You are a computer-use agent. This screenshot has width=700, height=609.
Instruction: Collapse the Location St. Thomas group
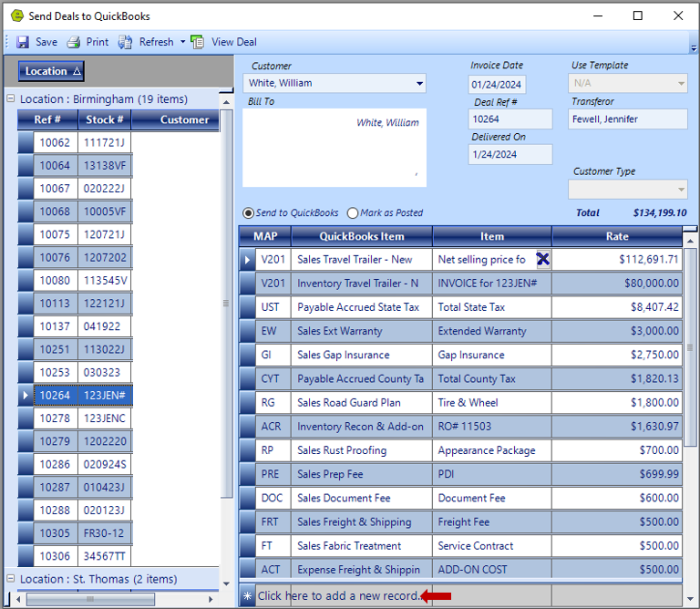(x=11, y=579)
